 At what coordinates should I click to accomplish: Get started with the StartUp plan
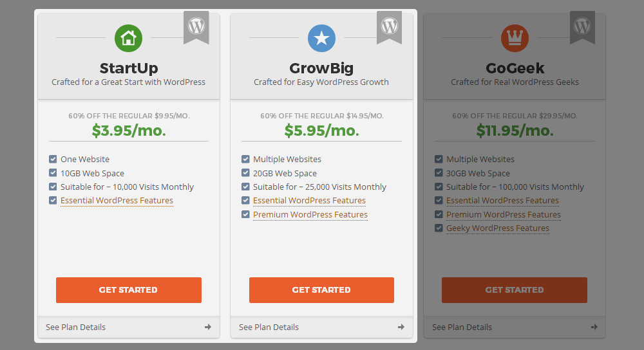tap(129, 290)
